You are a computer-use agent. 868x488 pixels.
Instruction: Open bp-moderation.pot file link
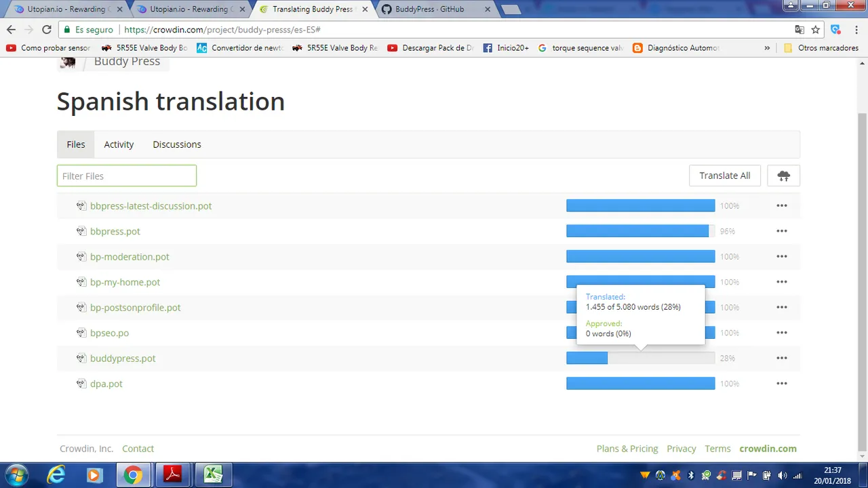tap(130, 257)
